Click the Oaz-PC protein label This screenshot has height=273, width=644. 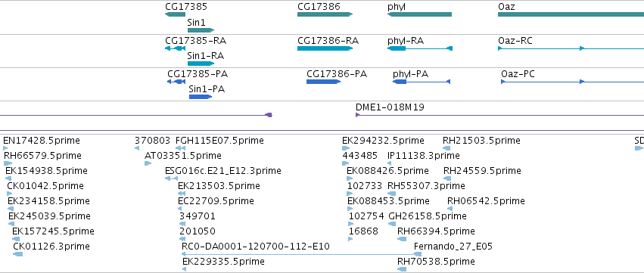click(518, 74)
